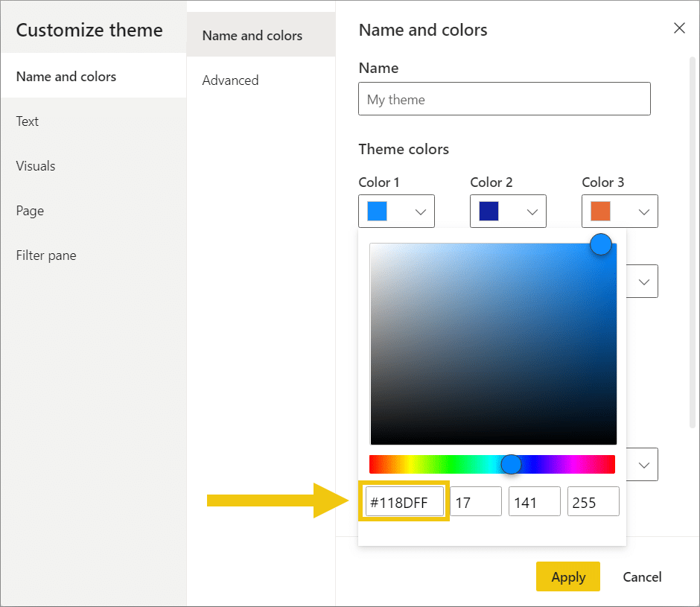
Task: Click the hue slider handle
Action: click(x=511, y=464)
